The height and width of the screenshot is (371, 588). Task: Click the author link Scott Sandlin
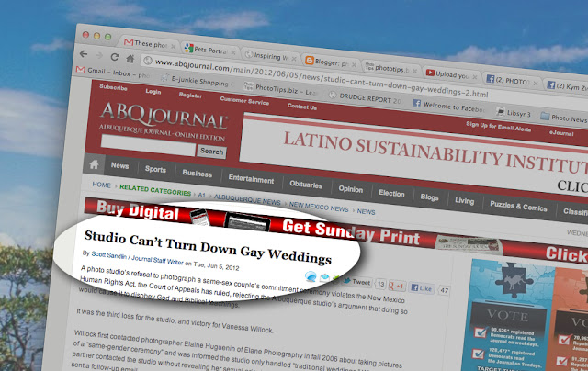108,254
